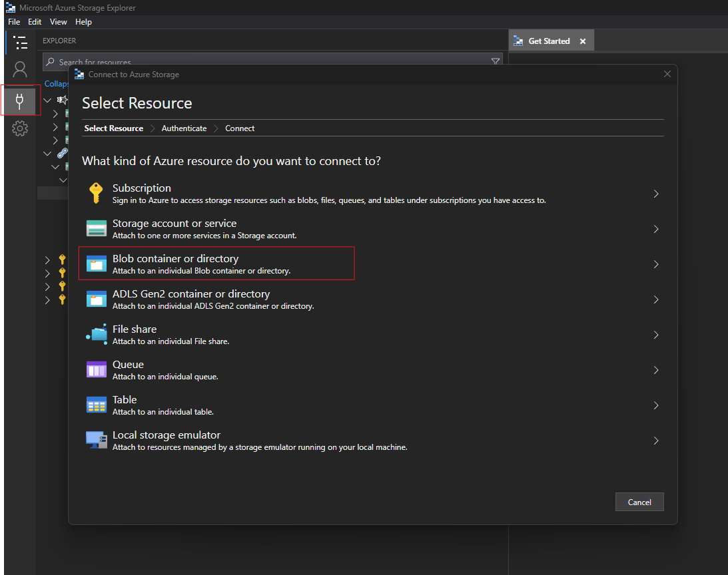
Task: Click the filter funnel icon in search bar
Action: pyautogui.click(x=496, y=62)
